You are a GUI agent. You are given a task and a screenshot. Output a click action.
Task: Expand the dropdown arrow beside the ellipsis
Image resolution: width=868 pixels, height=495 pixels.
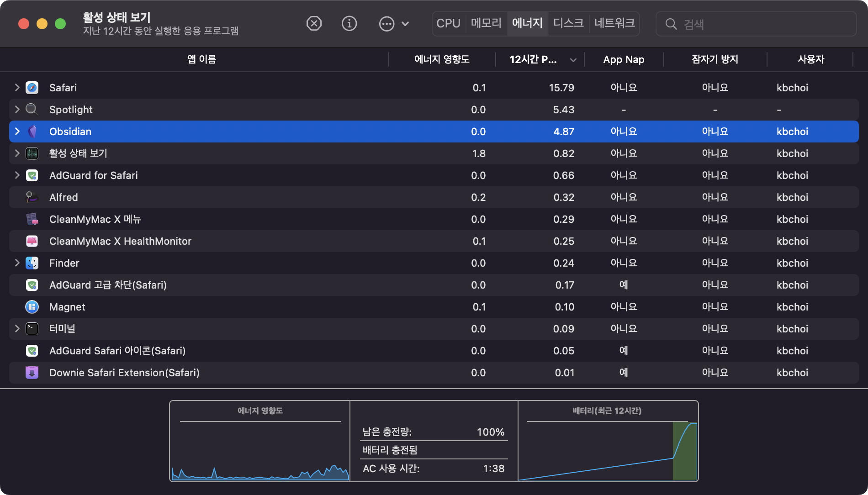(x=405, y=24)
